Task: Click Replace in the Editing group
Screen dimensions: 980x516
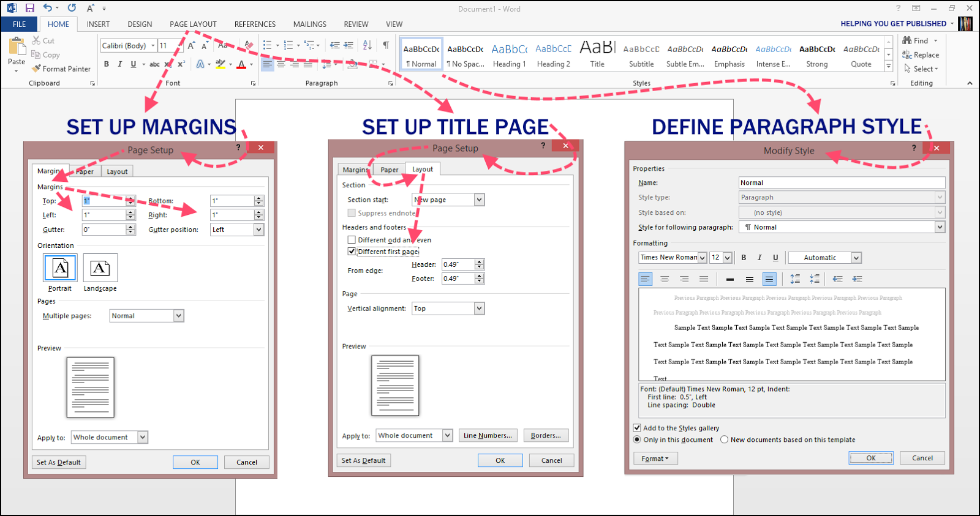Action: [921, 54]
